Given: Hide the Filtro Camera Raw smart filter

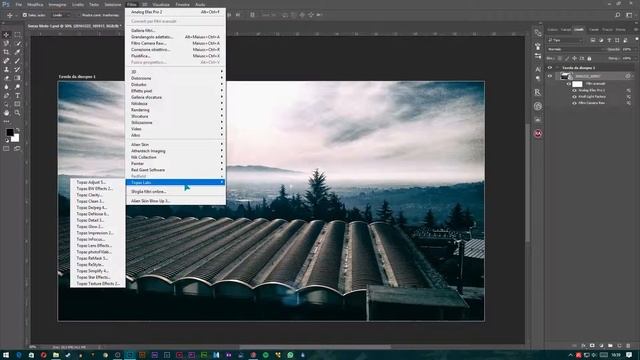Looking at the screenshot, I should 574,103.
